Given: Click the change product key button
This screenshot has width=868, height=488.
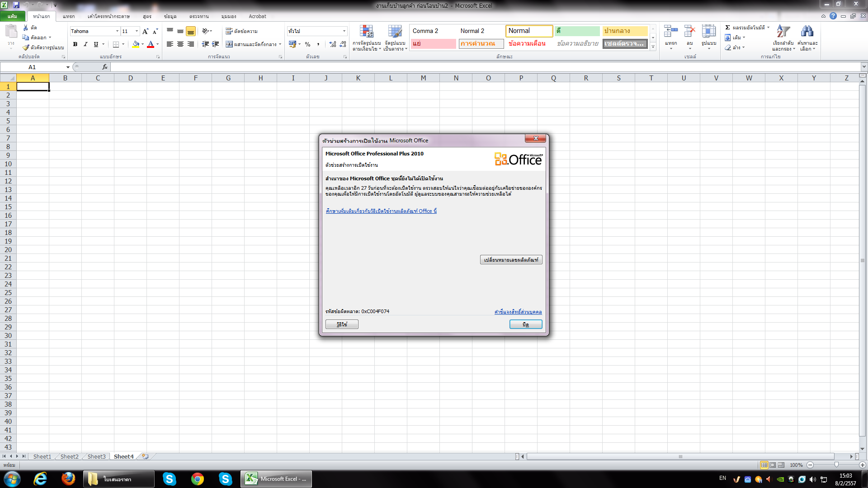Looking at the screenshot, I should [x=511, y=260].
